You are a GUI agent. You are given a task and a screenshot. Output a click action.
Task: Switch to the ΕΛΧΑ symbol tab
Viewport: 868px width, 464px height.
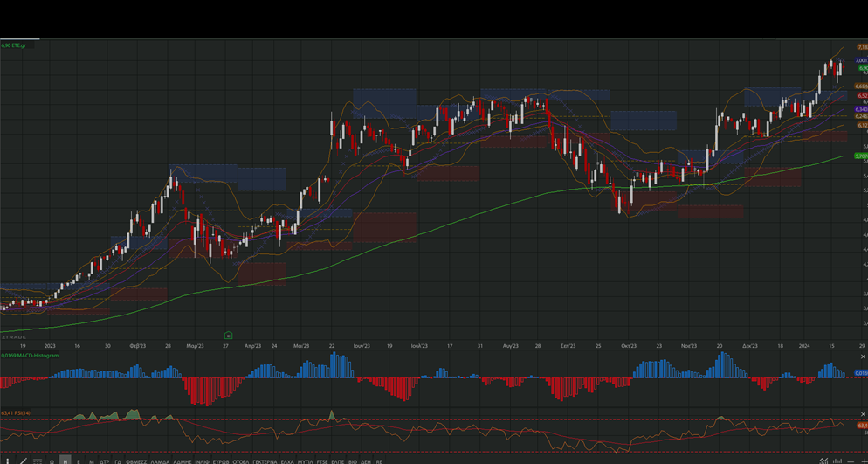tap(287, 461)
